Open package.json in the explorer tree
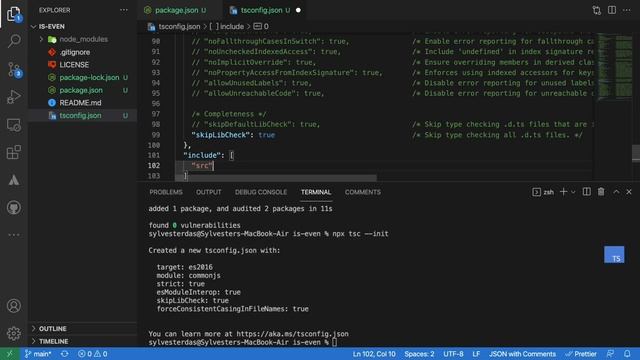 click(82, 90)
